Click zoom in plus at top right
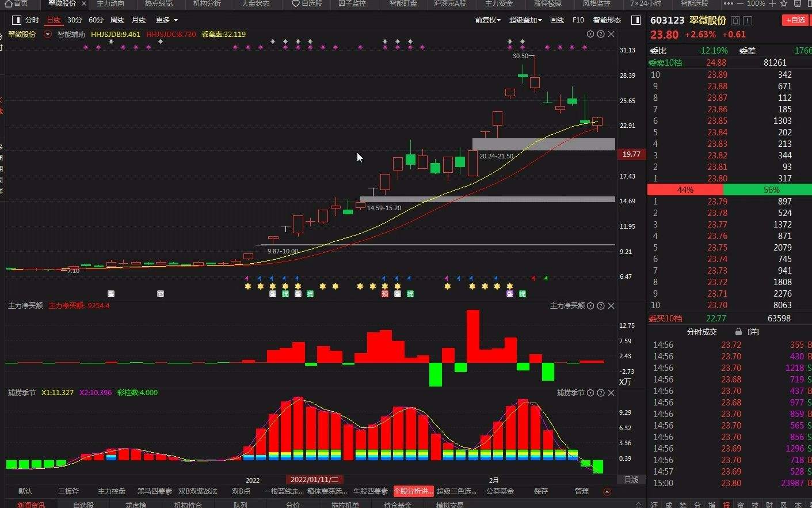812x508 pixels. coord(773,3)
